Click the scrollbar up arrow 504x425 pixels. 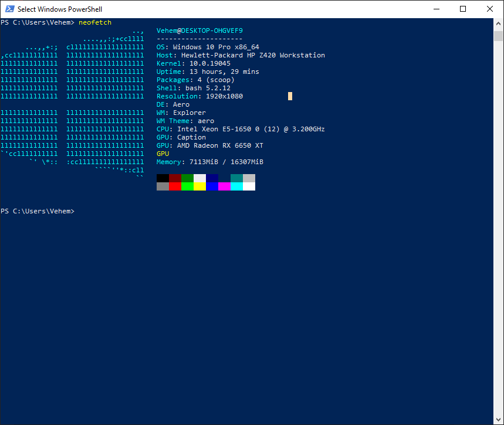point(499,23)
